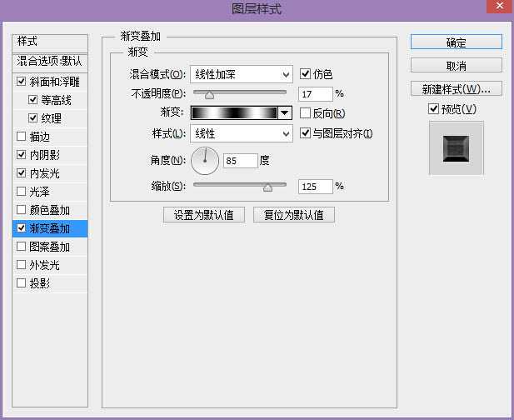
Task: Click the 角度 value input field
Action: click(240, 161)
